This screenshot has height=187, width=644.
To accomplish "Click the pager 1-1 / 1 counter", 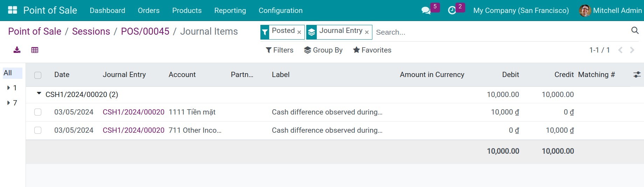I will click(x=600, y=50).
